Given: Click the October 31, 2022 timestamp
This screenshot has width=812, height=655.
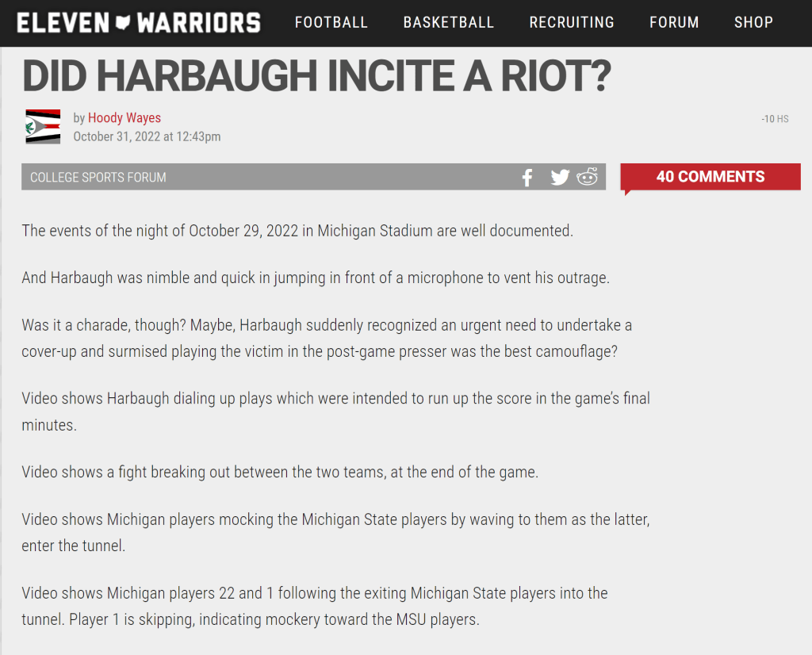Looking at the screenshot, I should (x=147, y=136).
